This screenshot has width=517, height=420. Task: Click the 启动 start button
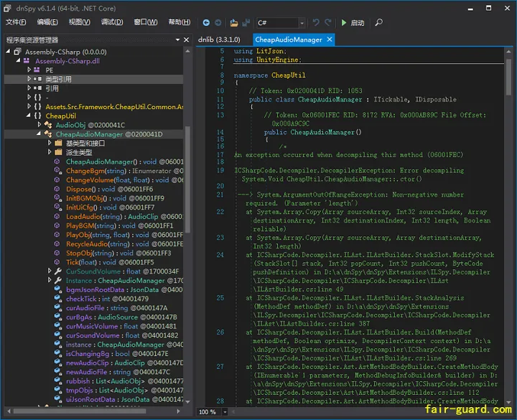coord(357,23)
